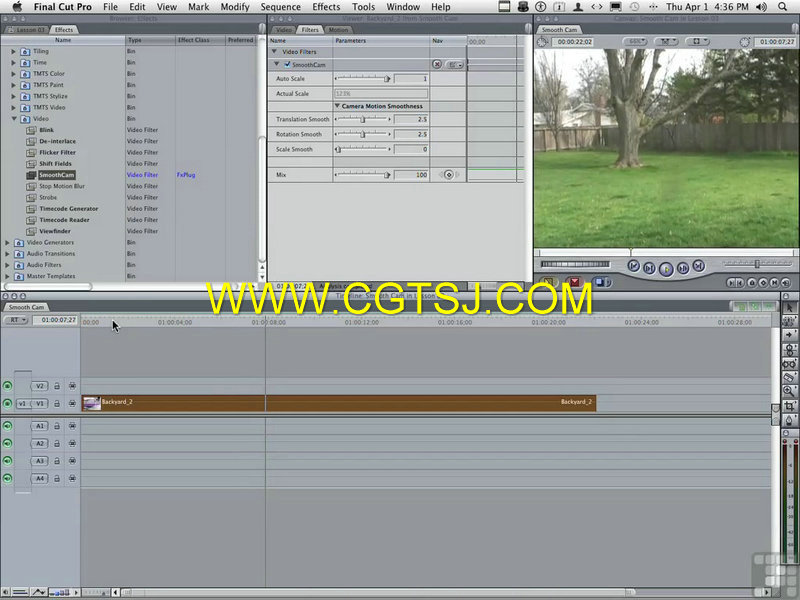The width and height of the screenshot is (800, 600).
Task: Toggle Clip Overlays at timeline bottom
Action: [x=38, y=592]
